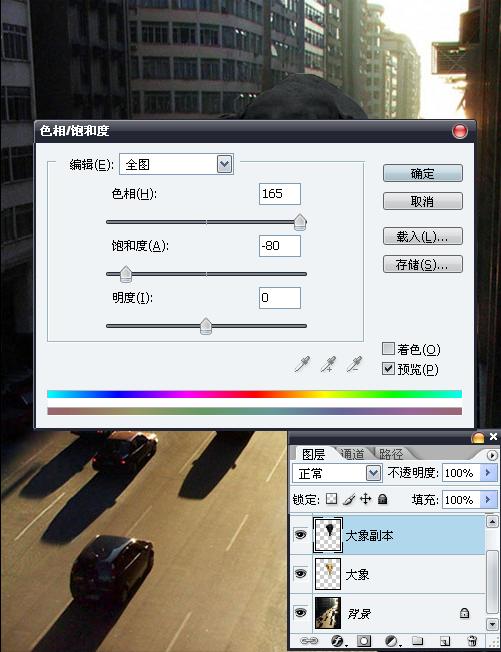Click the lock icon on 背景 layer
Viewport: 501px width, 652px height.
pyautogui.click(x=464, y=613)
